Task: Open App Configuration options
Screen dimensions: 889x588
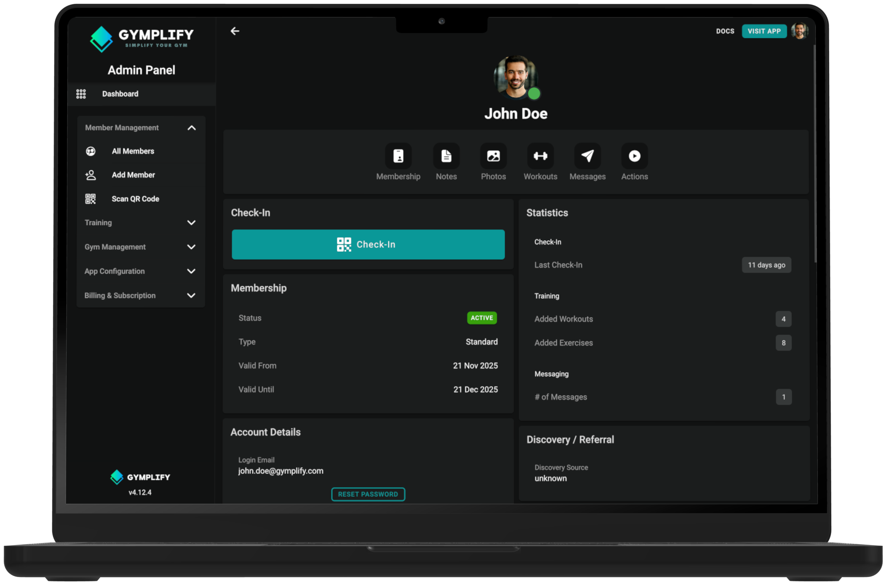Action: (140, 271)
